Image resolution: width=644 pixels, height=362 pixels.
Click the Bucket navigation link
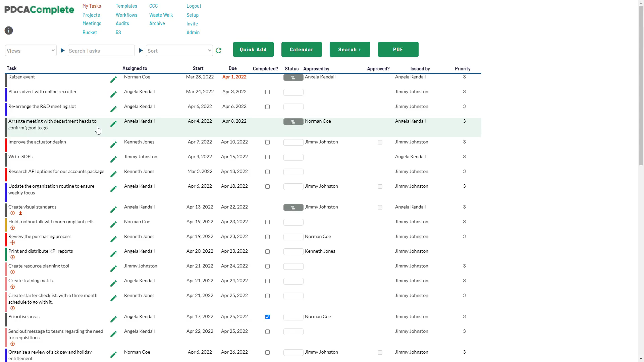(x=90, y=32)
